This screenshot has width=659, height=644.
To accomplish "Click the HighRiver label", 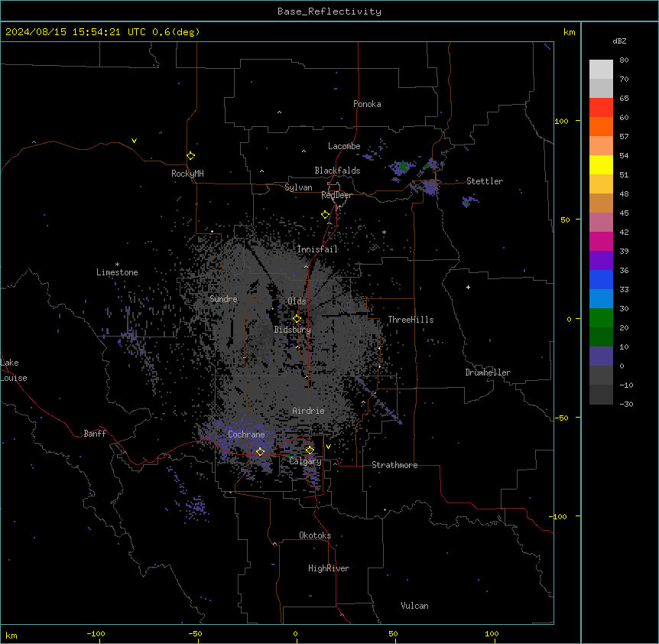I will coord(329,568).
